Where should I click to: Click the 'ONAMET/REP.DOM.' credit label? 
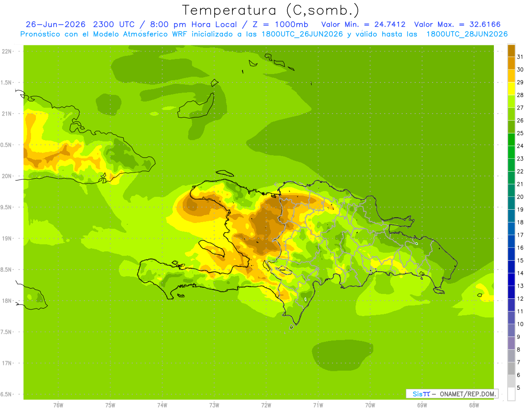pos(467,394)
